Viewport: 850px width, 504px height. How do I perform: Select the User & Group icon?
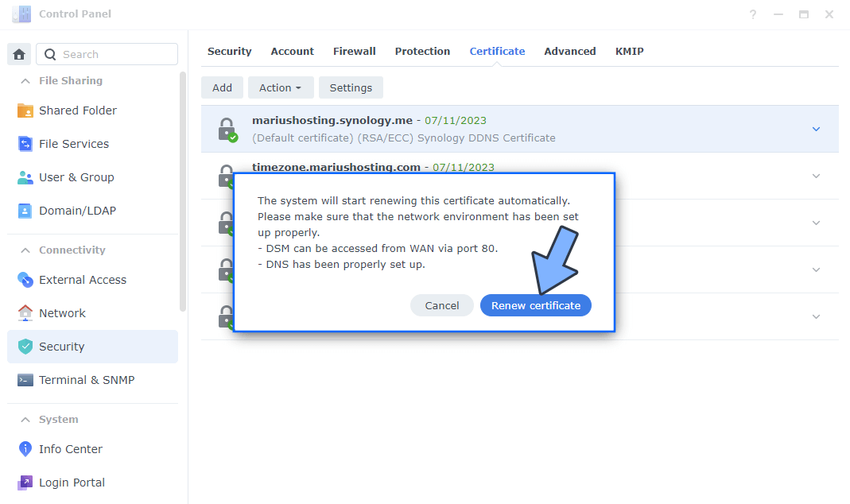[x=25, y=177]
